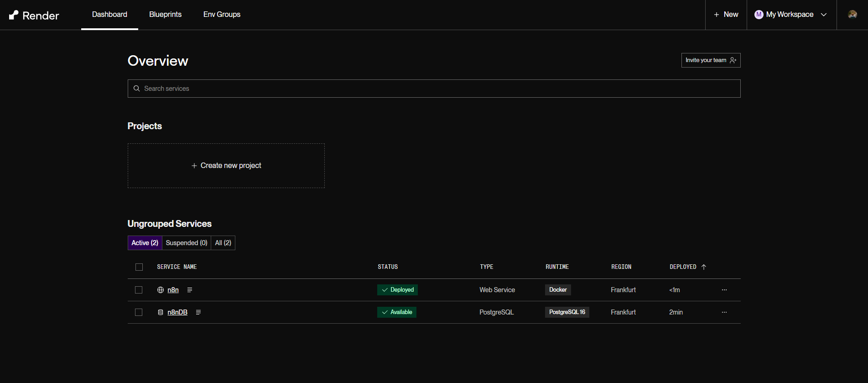This screenshot has width=868, height=383.
Task: Go to the Dashboard tab
Action: point(109,15)
